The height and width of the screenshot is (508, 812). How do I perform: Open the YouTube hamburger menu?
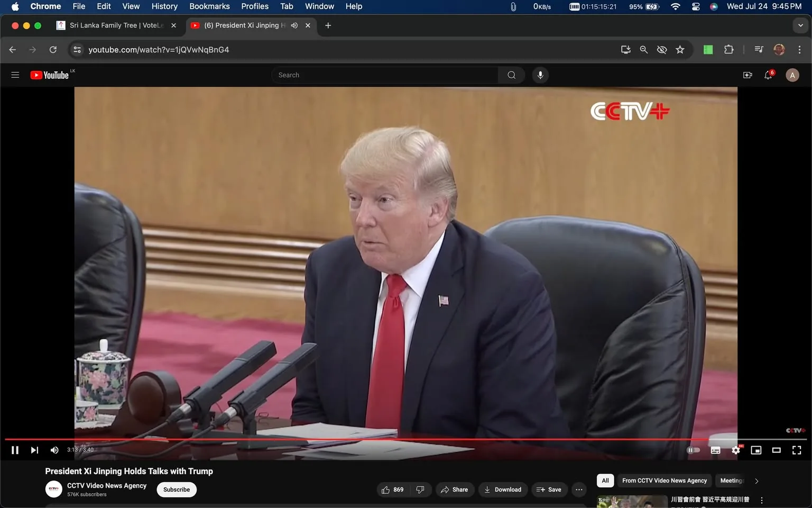coord(15,75)
